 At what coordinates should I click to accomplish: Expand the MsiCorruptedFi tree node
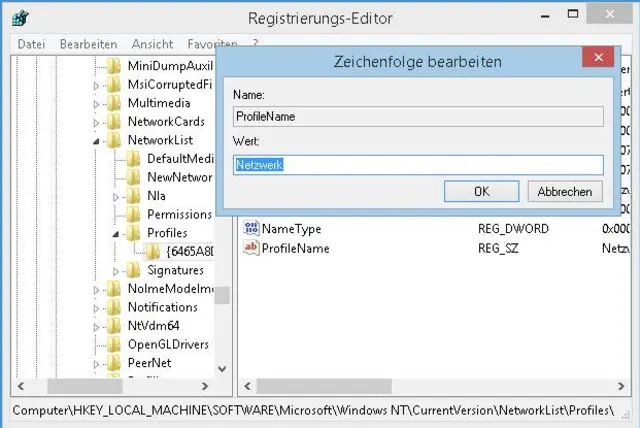[x=96, y=86]
